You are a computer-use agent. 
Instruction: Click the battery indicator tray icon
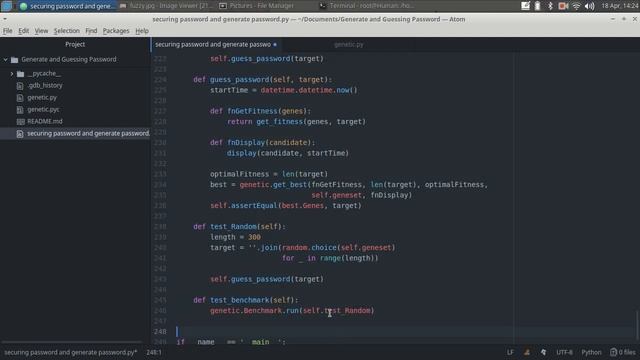(538, 6)
